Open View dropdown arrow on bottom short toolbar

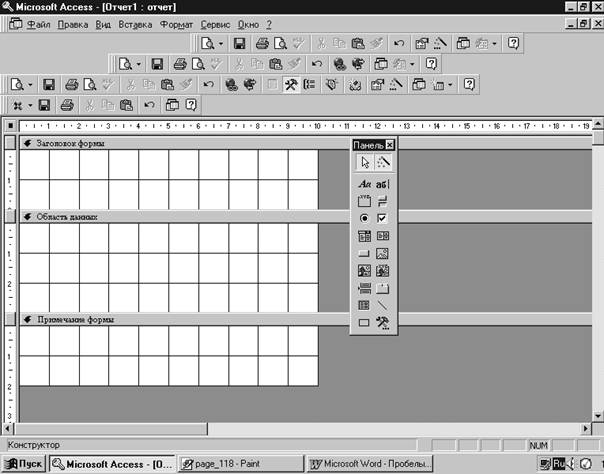pos(30,105)
